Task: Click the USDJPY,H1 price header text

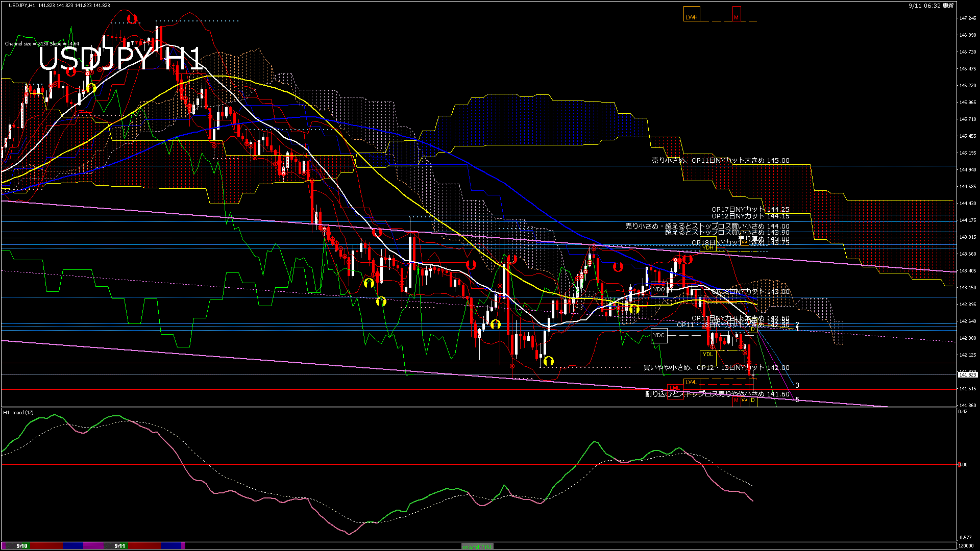Action: 59,6
